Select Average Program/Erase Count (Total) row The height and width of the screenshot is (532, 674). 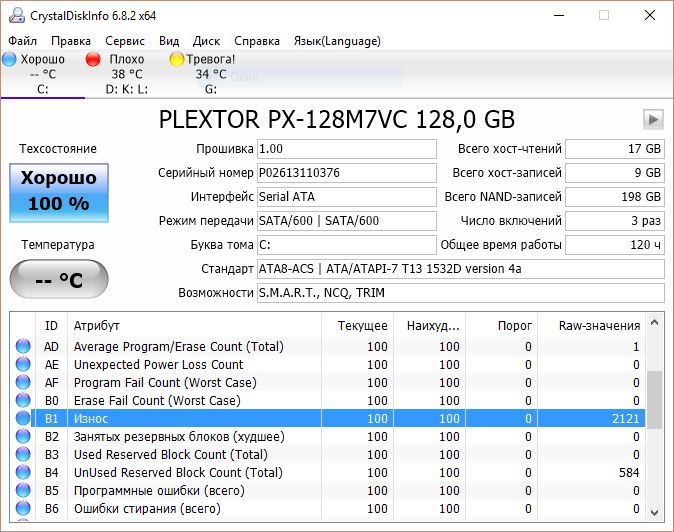(x=328, y=346)
